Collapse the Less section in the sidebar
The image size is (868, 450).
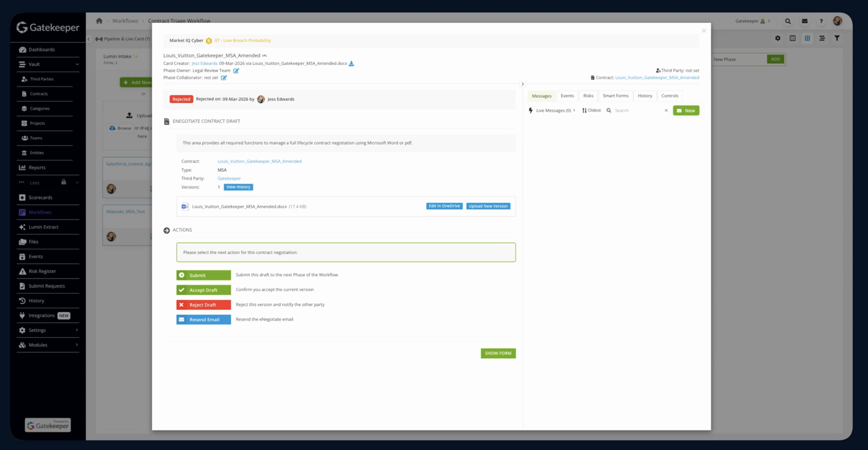[x=77, y=183]
